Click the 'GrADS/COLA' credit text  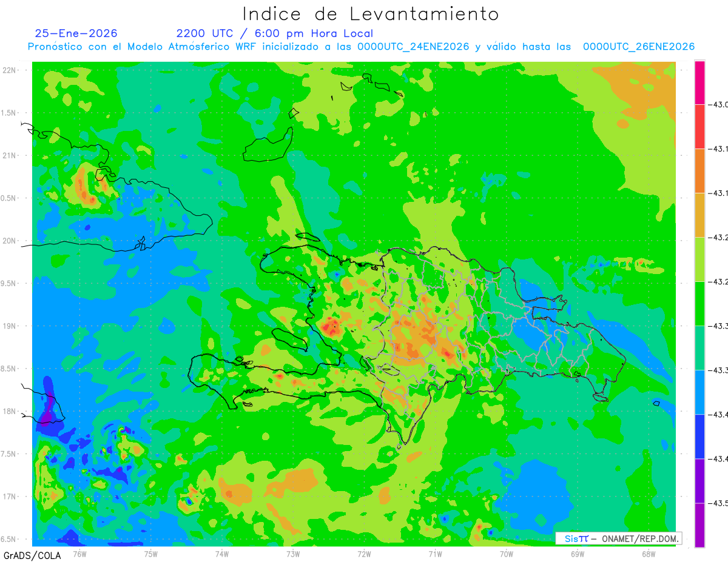pos(32,555)
